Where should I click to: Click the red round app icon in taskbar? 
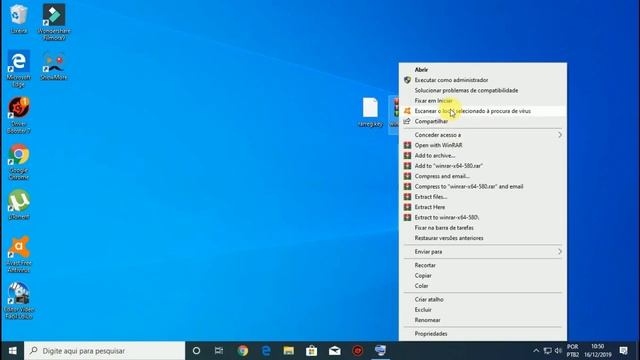coord(358,351)
